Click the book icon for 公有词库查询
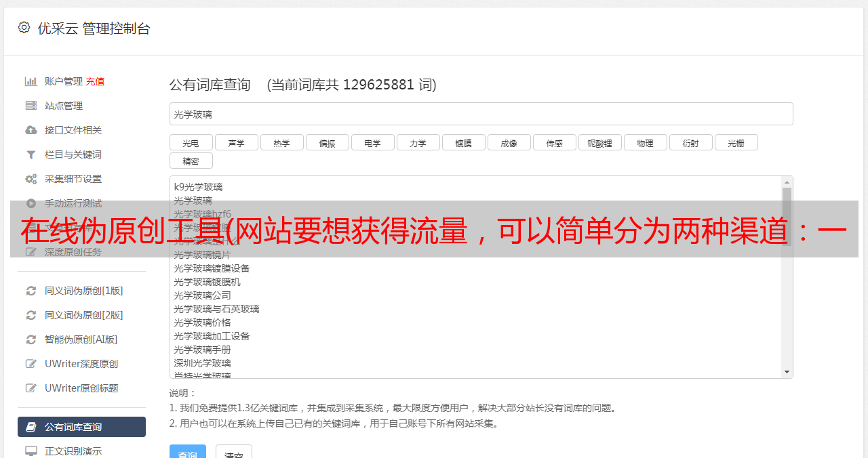This screenshot has height=458, width=868. coord(31,427)
